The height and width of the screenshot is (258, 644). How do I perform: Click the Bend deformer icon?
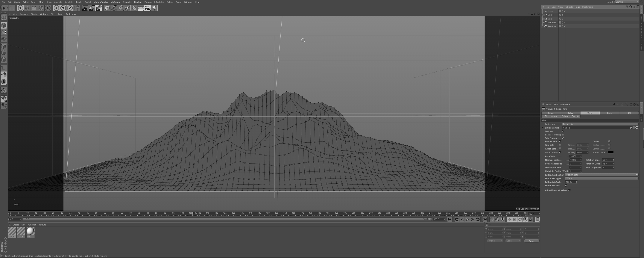click(134, 8)
